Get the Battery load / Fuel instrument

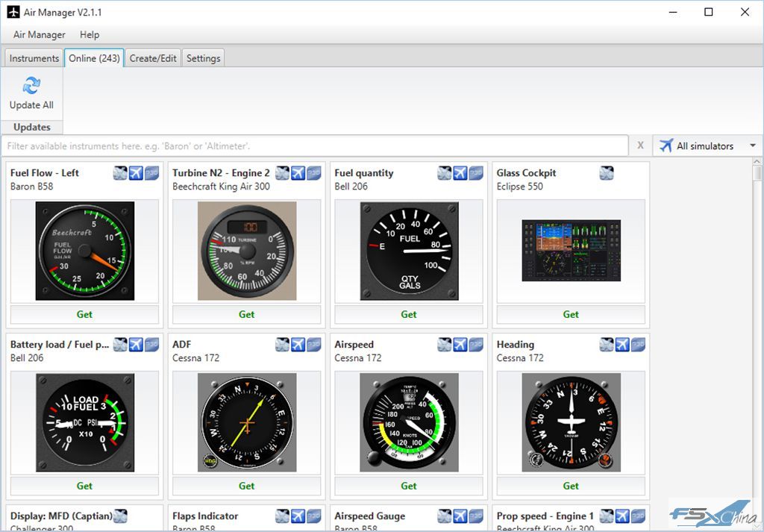coord(84,486)
